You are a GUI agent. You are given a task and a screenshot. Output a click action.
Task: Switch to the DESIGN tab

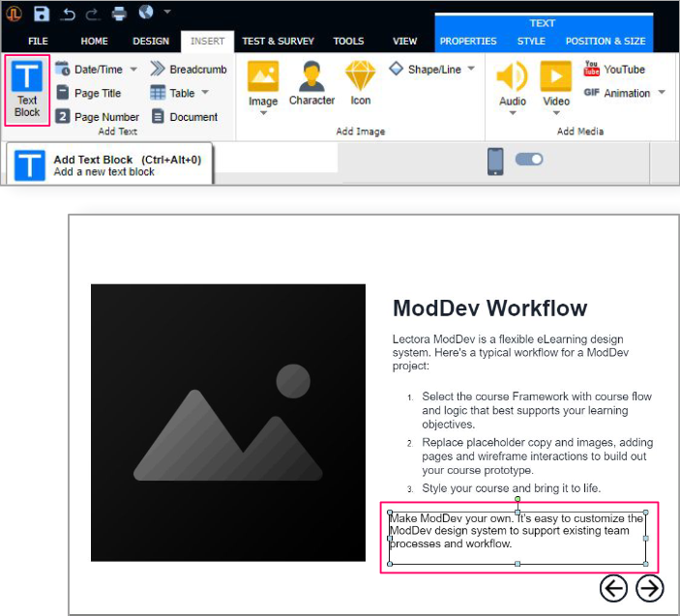[150, 42]
